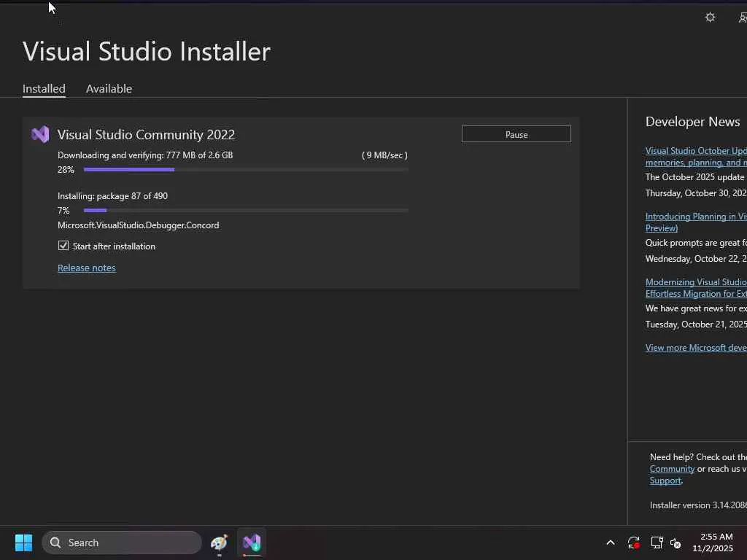Toggle the installer theme sun icon
The width and height of the screenshot is (747, 560).
[710, 17]
